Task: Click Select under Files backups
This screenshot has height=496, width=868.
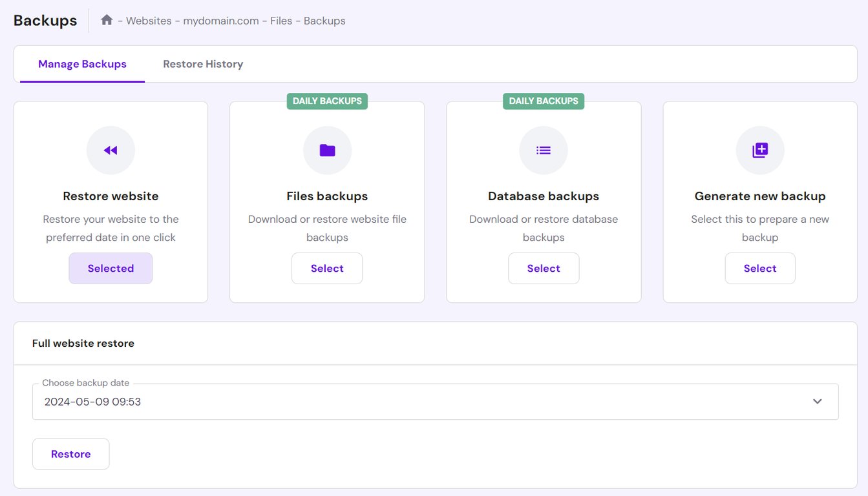Action: pos(327,268)
